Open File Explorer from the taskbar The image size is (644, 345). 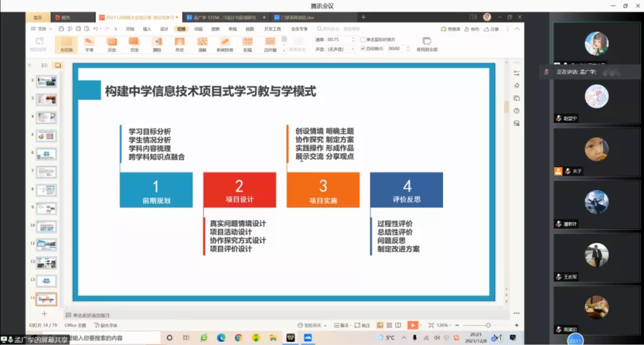pos(273,338)
